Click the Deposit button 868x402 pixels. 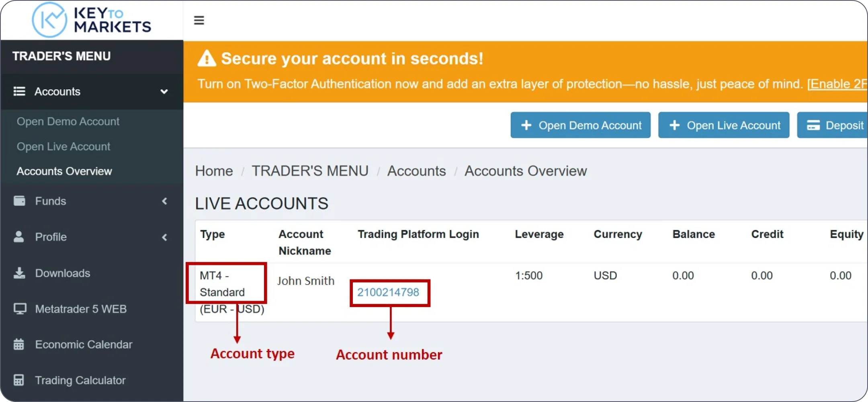(x=835, y=125)
